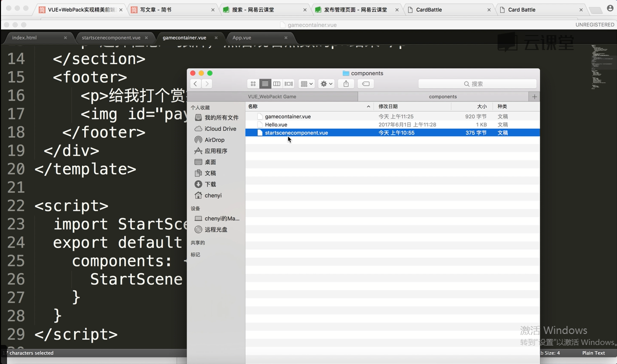Go back in Finder window
Viewport: 617px width, 364px height.
click(x=196, y=84)
